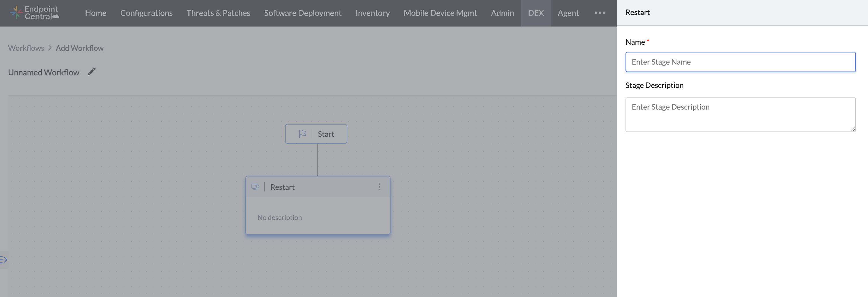The height and width of the screenshot is (297, 868).
Task: Switch to the DEX tab
Action: 536,13
